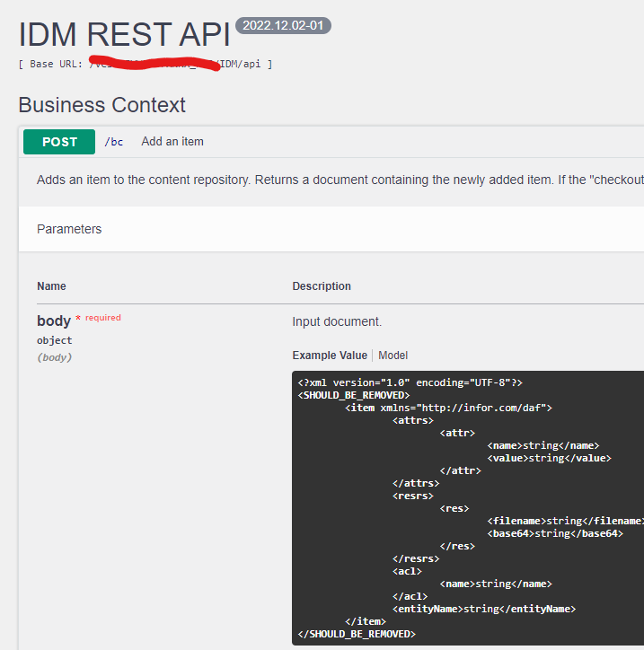This screenshot has width=644, height=650.
Task: Click the 2022.12.02-01 version badge
Action: (x=283, y=26)
